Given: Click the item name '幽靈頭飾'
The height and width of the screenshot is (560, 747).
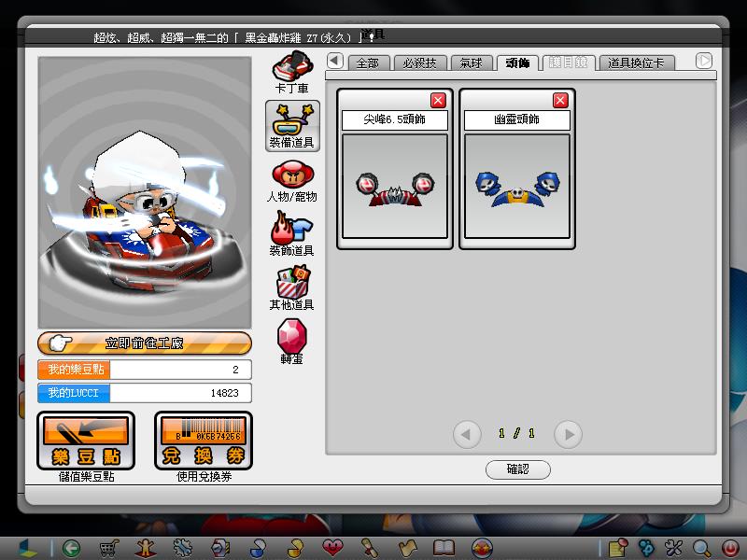Looking at the screenshot, I should pyautogui.click(x=517, y=119).
